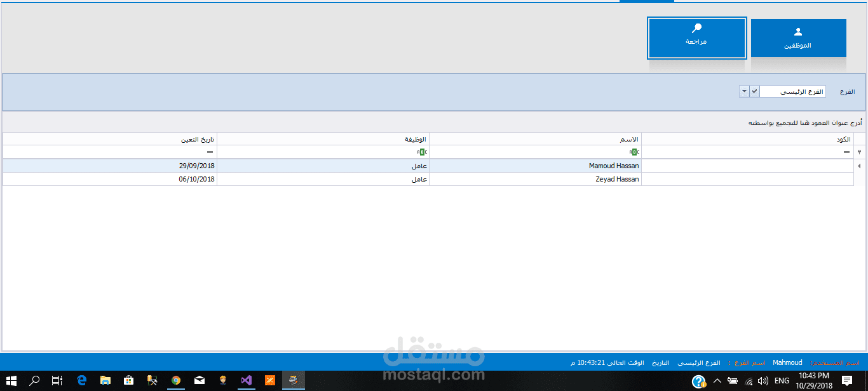The image size is (868, 391).
Task: Open equals filter operator in الكود column
Action: 846,152
